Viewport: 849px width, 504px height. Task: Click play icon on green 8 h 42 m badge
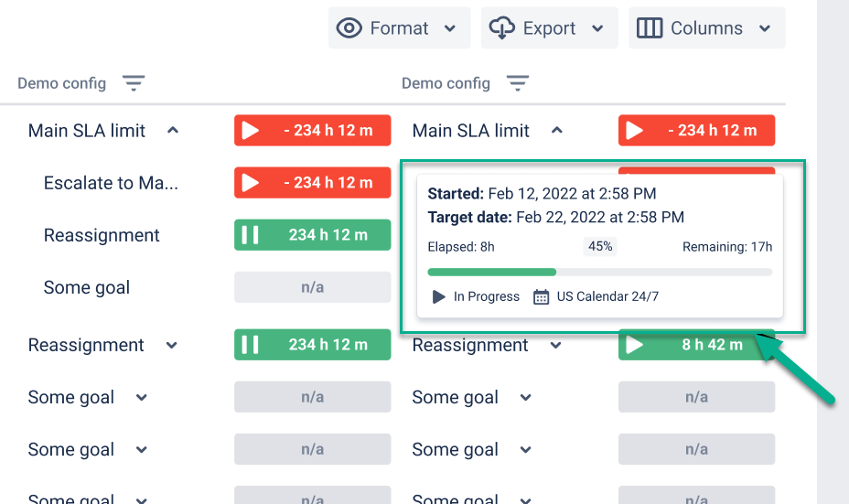(x=634, y=345)
